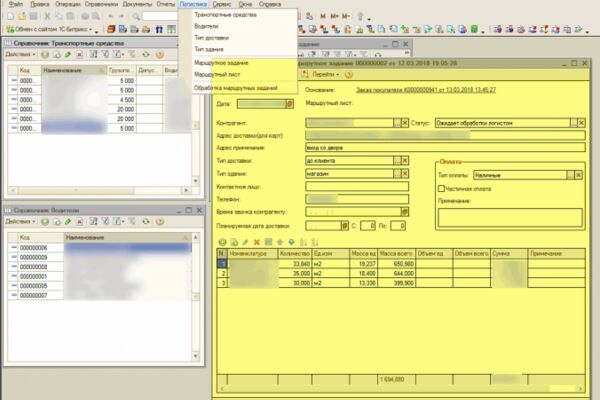This screenshot has width=600, height=400.
Task: Click the select button of Статус field
Action: click(574, 123)
